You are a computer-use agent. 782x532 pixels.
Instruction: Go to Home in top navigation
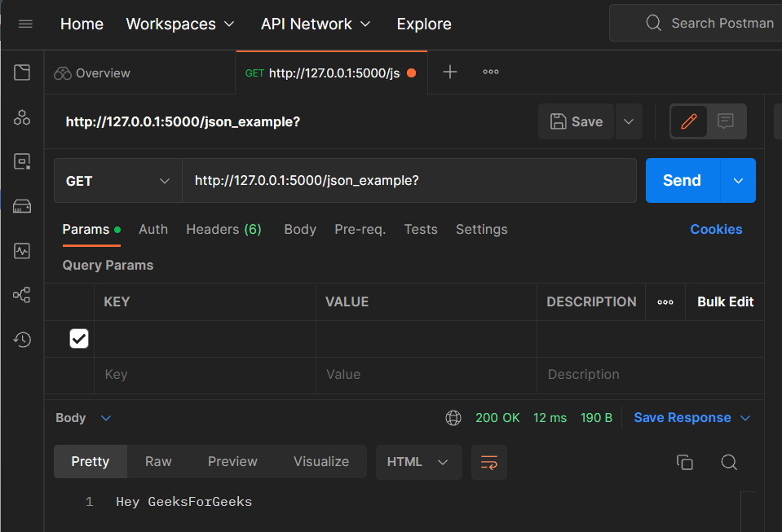click(x=82, y=24)
